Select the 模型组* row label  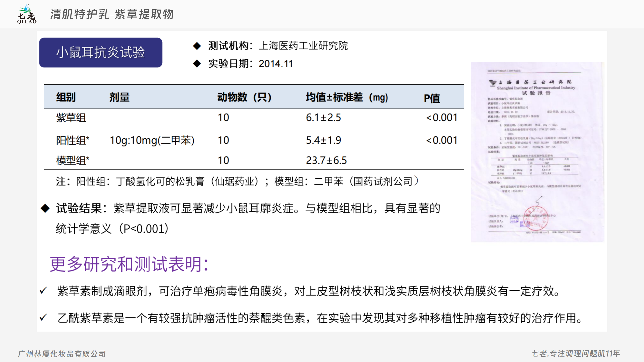[x=73, y=160]
